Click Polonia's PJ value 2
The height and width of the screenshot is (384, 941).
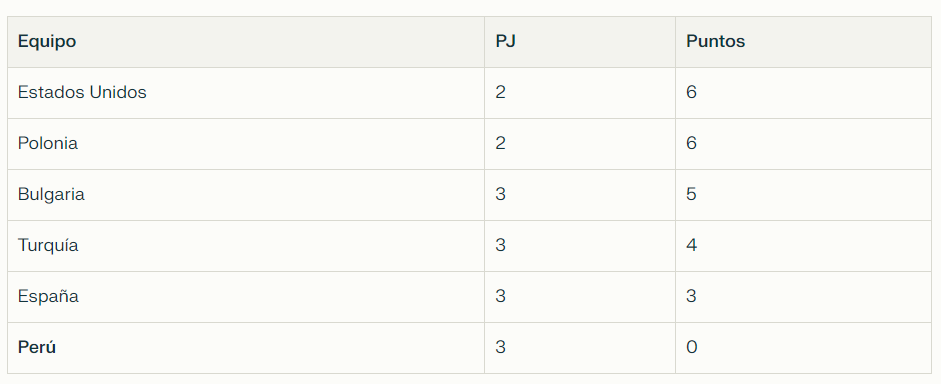point(501,143)
